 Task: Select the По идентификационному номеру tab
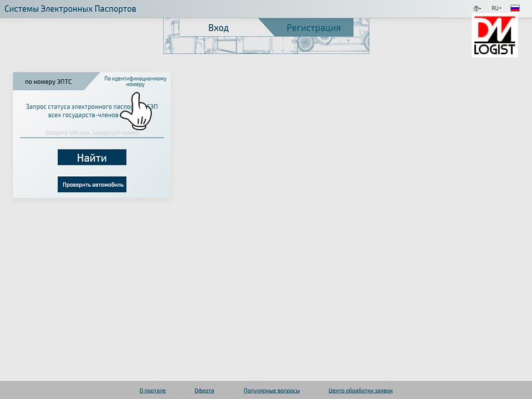point(135,81)
